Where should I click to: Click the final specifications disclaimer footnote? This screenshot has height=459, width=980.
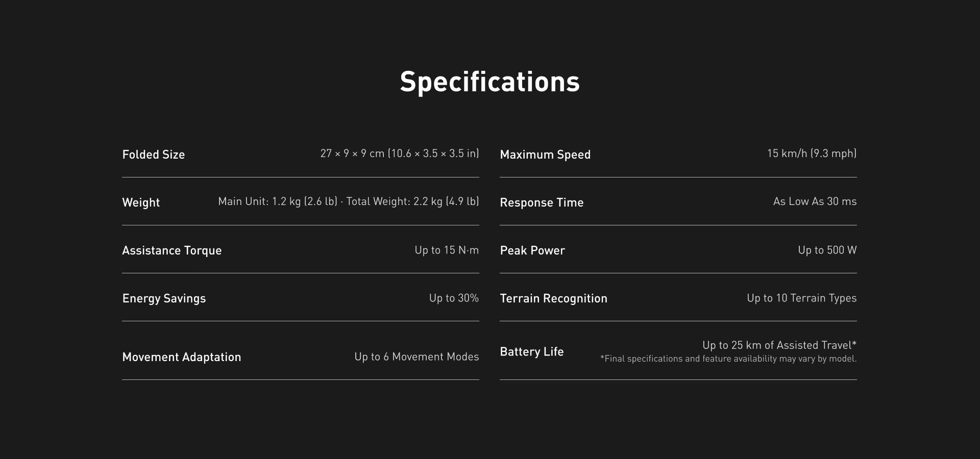pyautogui.click(x=728, y=359)
